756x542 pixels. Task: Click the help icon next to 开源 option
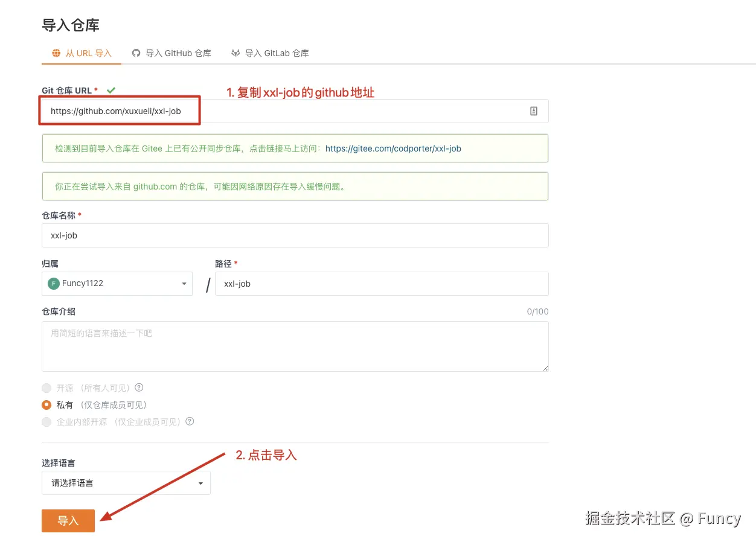point(139,387)
